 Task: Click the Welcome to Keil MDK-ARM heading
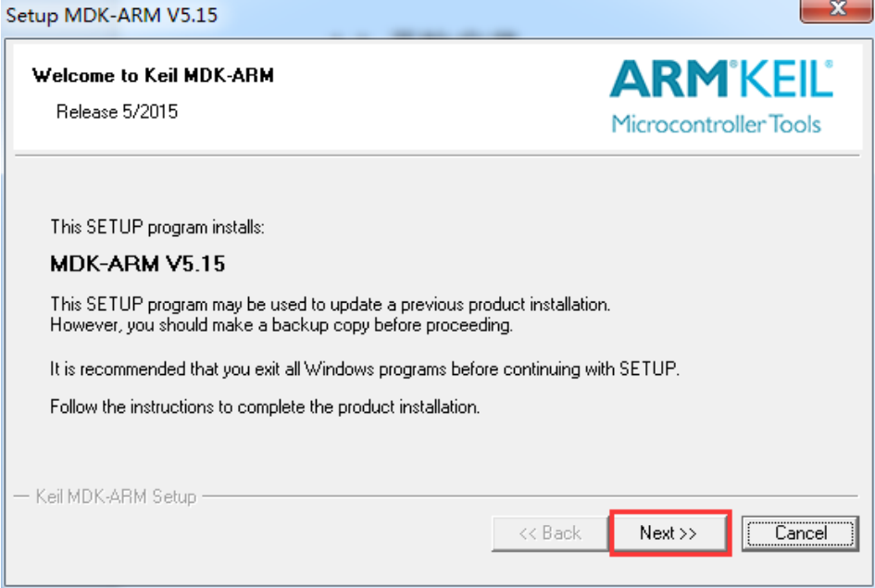153,75
